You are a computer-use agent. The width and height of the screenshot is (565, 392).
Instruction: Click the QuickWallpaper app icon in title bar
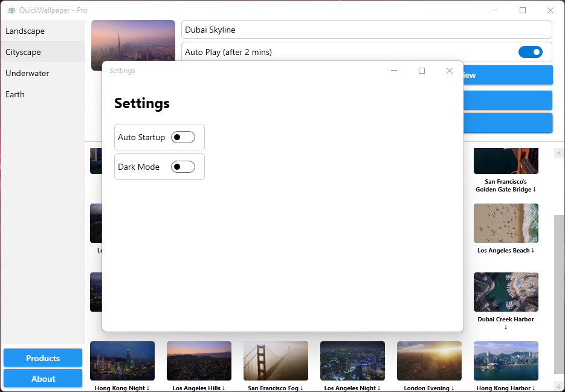[x=11, y=10]
